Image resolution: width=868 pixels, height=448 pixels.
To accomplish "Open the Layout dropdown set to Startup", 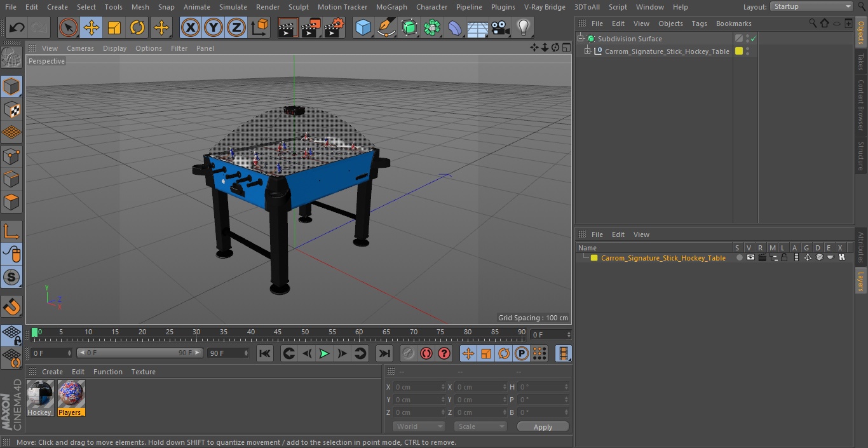I will [x=812, y=6].
